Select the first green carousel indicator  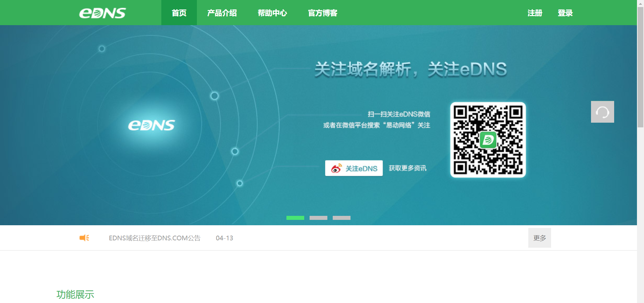[x=295, y=218]
